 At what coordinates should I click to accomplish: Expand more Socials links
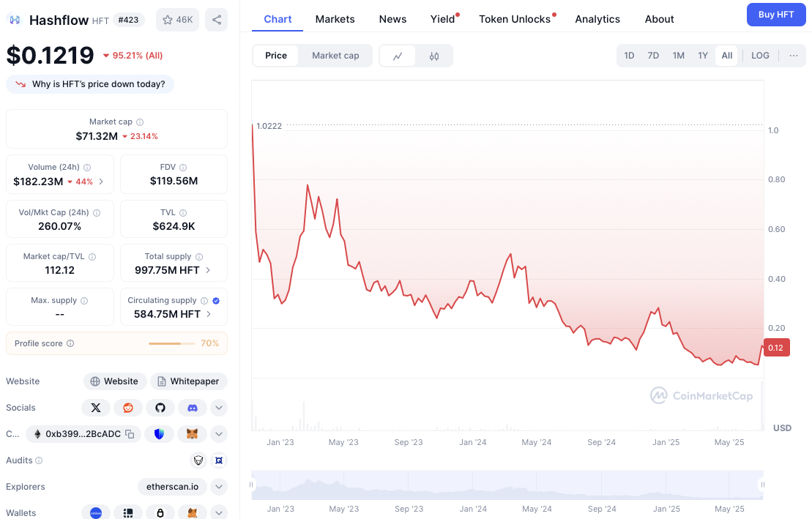click(219, 408)
